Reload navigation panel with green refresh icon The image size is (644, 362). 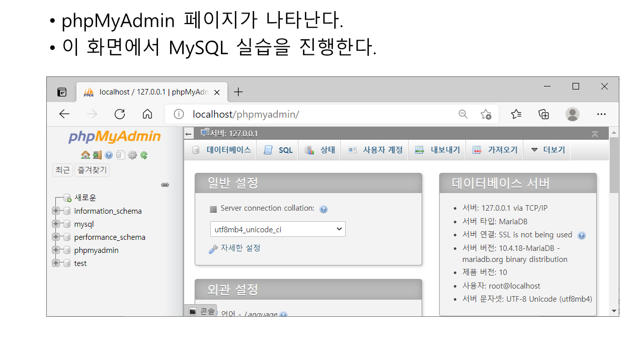pyautogui.click(x=144, y=155)
